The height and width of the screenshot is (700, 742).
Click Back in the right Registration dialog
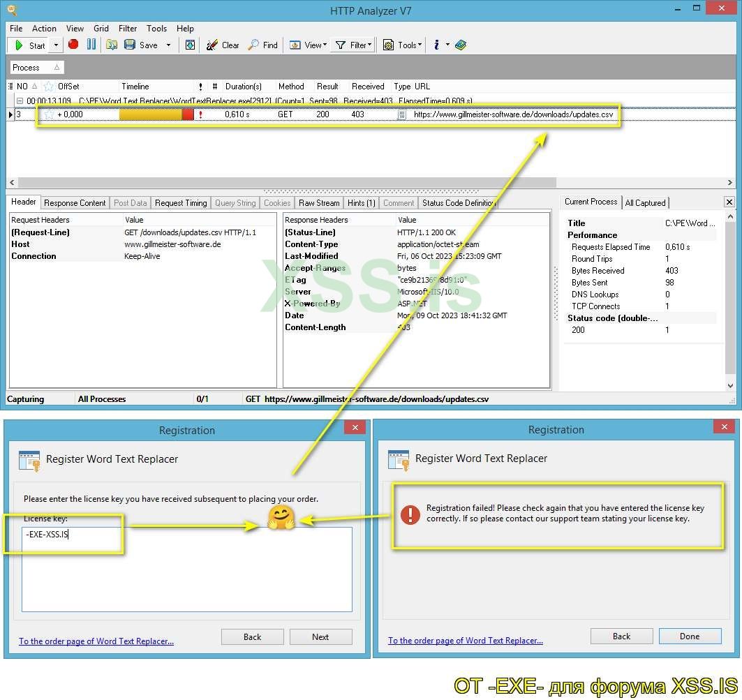click(x=621, y=636)
